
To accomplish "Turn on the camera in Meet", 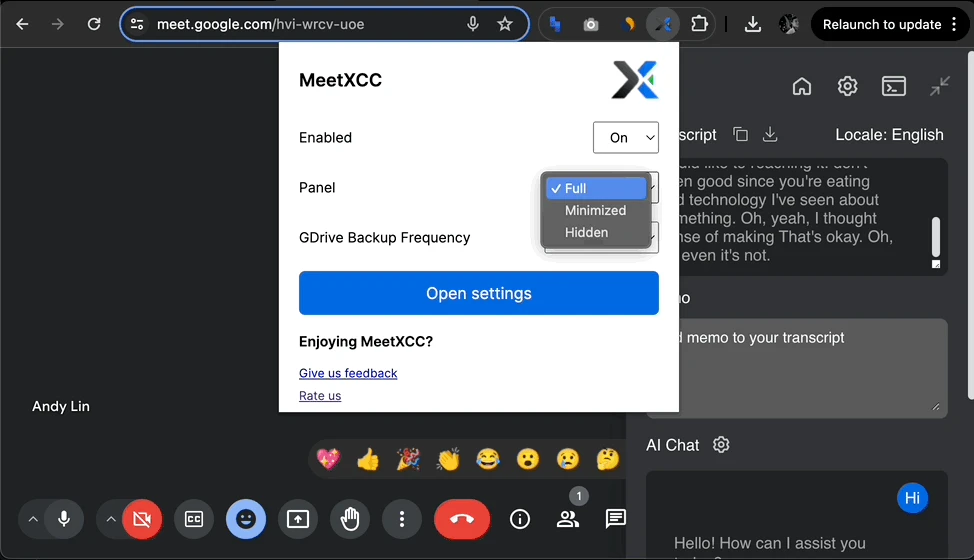I will (142, 519).
